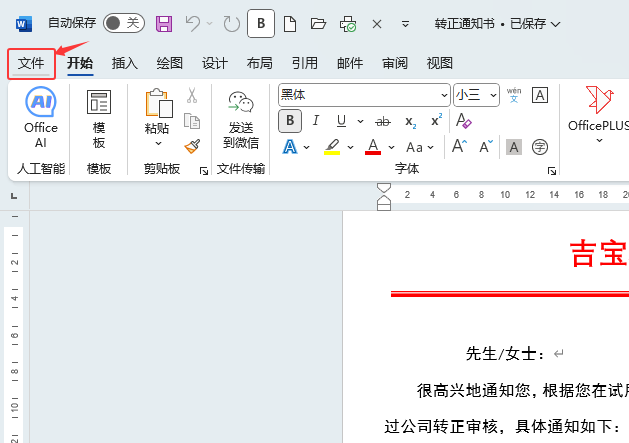Apply red font color

(373, 147)
